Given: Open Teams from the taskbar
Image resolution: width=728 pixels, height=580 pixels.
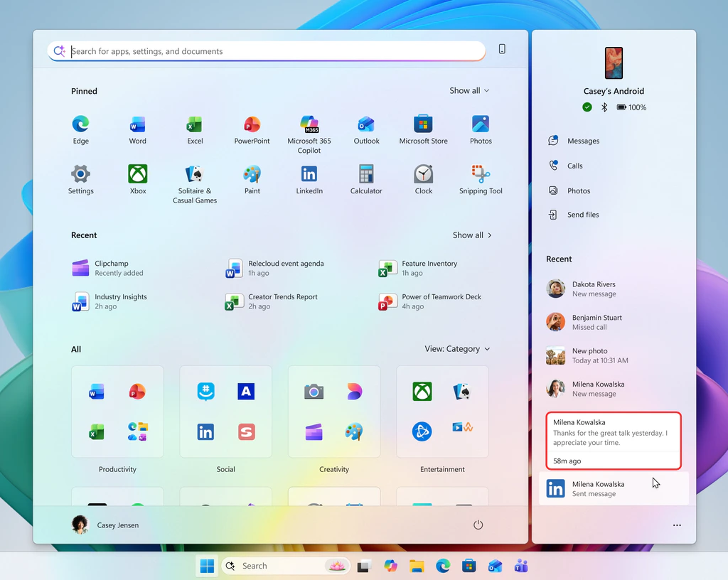Looking at the screenshot, I should pos(521,566).
